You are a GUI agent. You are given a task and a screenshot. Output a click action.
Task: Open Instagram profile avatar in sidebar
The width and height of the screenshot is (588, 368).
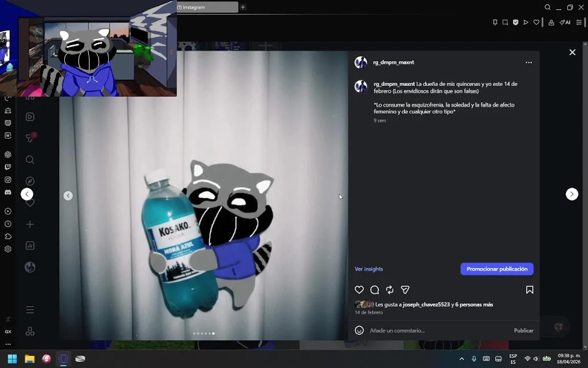(x=30, y=267)
